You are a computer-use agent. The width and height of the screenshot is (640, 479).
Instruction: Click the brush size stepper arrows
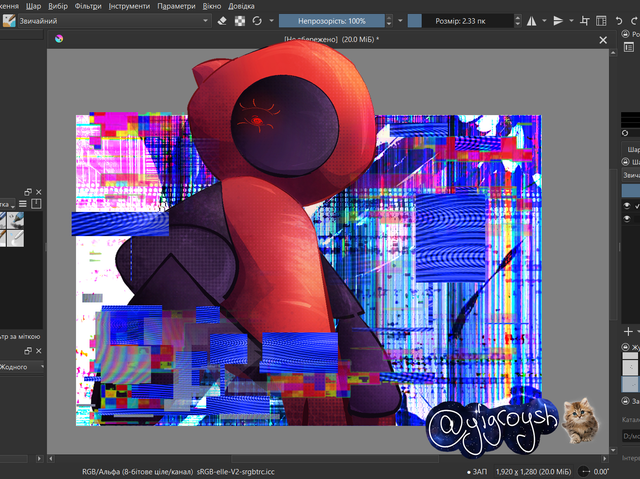[518, 21]
